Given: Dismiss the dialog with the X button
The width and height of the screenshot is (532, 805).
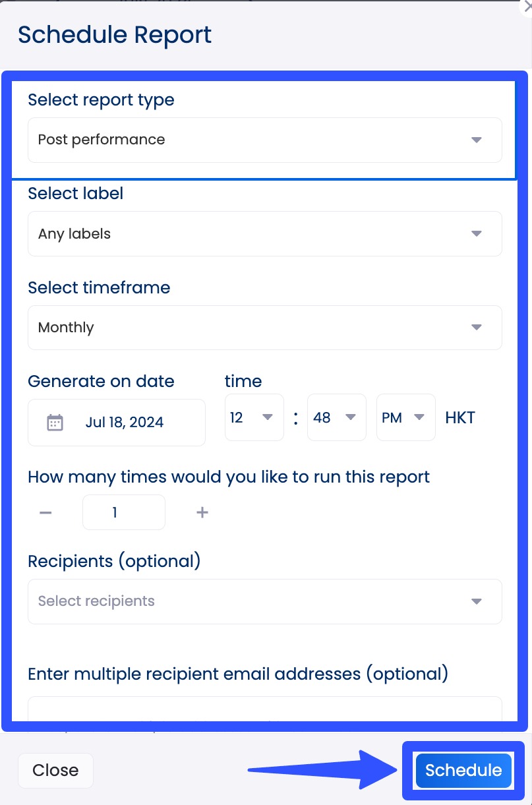Looking at the screenshot, I should [527, 8].
